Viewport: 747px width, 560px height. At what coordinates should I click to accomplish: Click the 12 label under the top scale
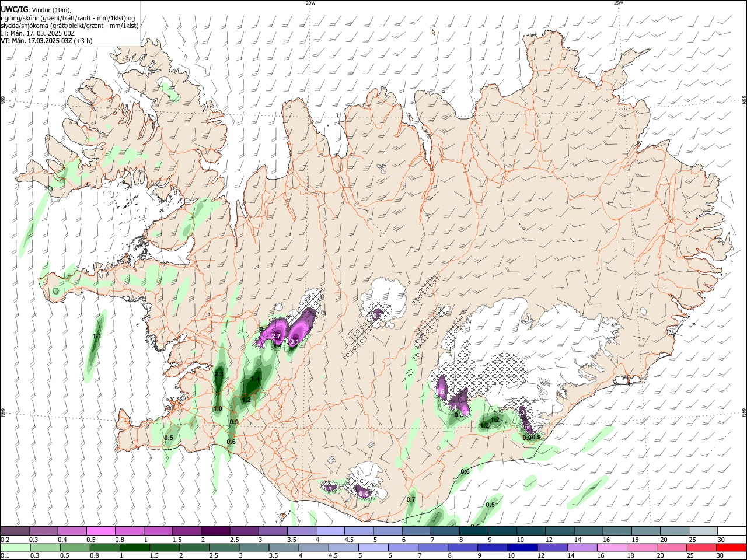pyautogui.click(x=549, y=540)
